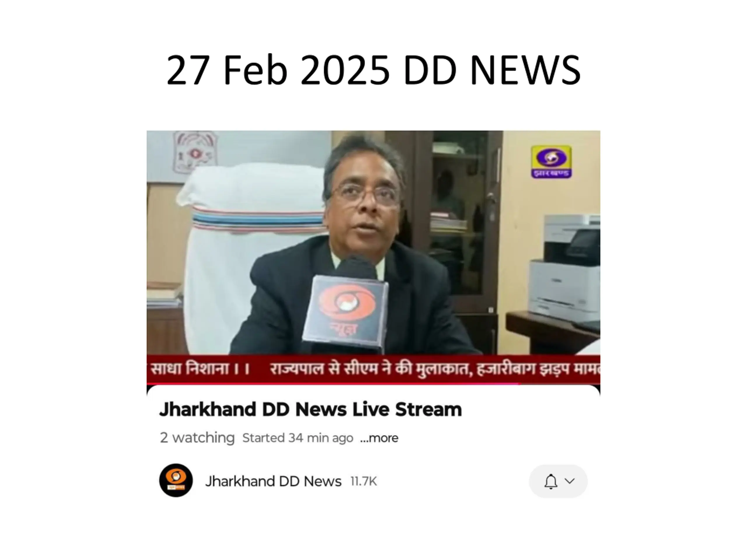Click the DD Jharkhand watermark logo in video
Screen dimensions: 747x560
(551, 162)
